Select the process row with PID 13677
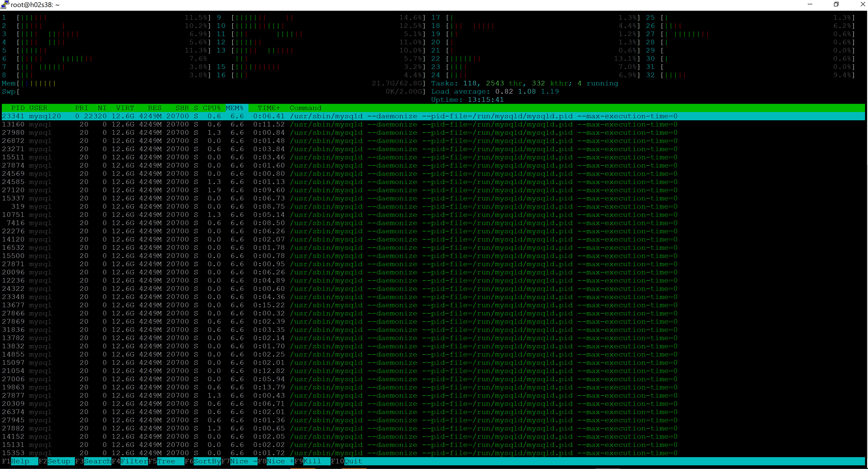The image size is (868, 469). pyautogui.click(x=433, y=305)
